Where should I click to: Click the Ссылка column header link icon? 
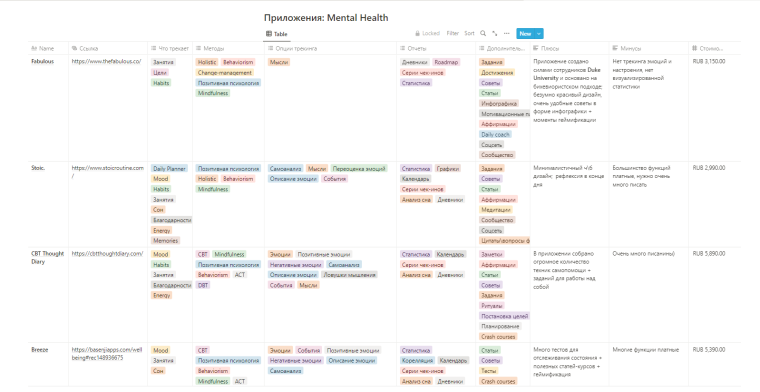(74, 48)
